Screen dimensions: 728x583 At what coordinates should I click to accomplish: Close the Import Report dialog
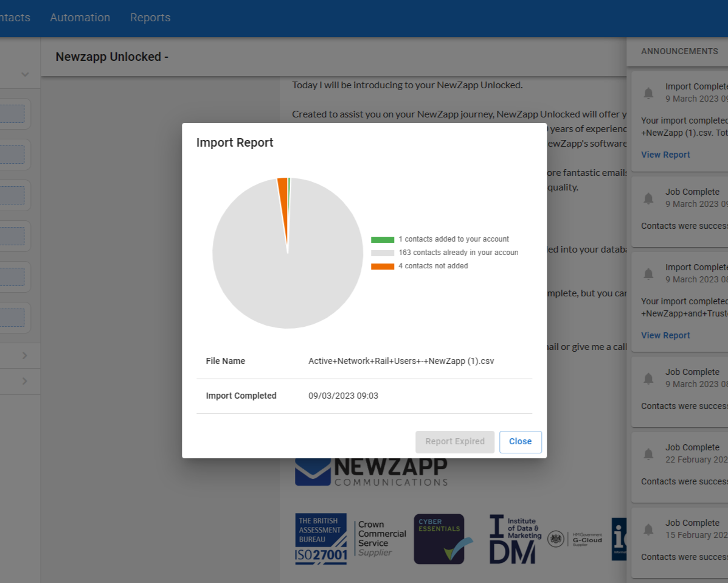point(520,442)
